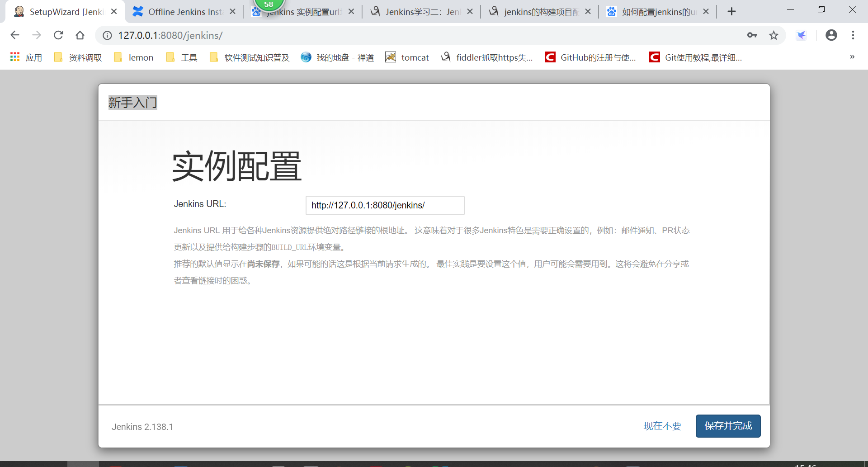Viewport: 868px width, 467px height.
Task: Bookmark this page with the star icon
Action: tap(774, 35)
